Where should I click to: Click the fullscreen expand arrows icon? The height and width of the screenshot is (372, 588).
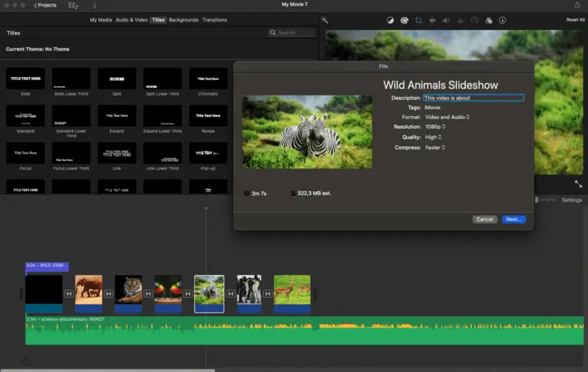pos(578,184)
